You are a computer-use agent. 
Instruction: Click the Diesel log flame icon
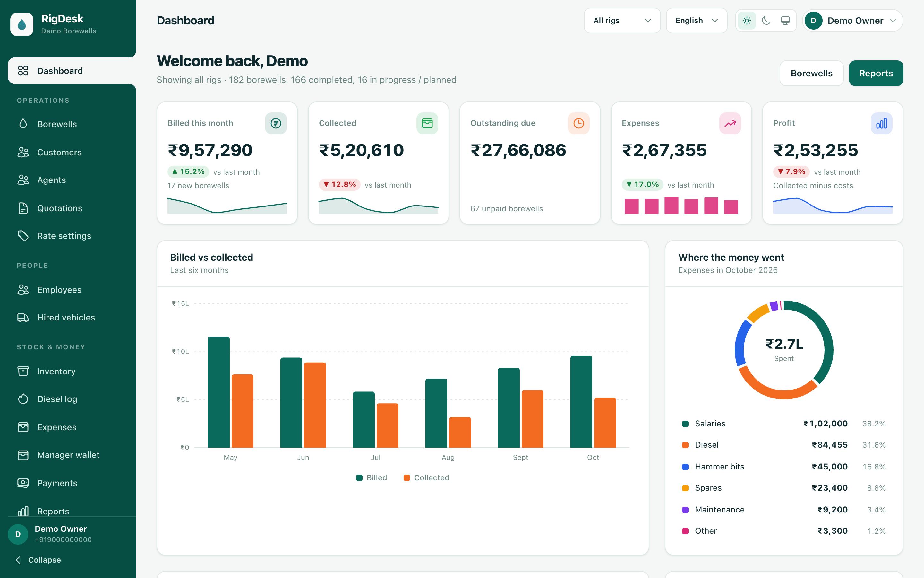pos(23,399)
